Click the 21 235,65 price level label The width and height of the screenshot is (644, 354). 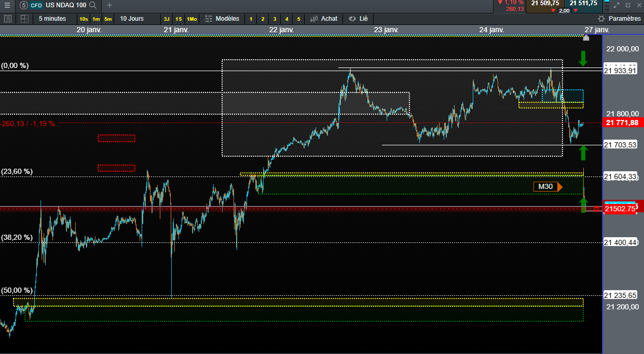[620, 295]
